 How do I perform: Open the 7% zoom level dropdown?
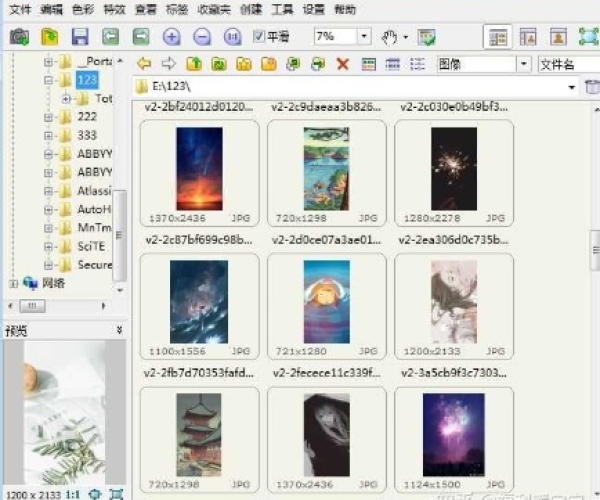click(x=364, y=36)
